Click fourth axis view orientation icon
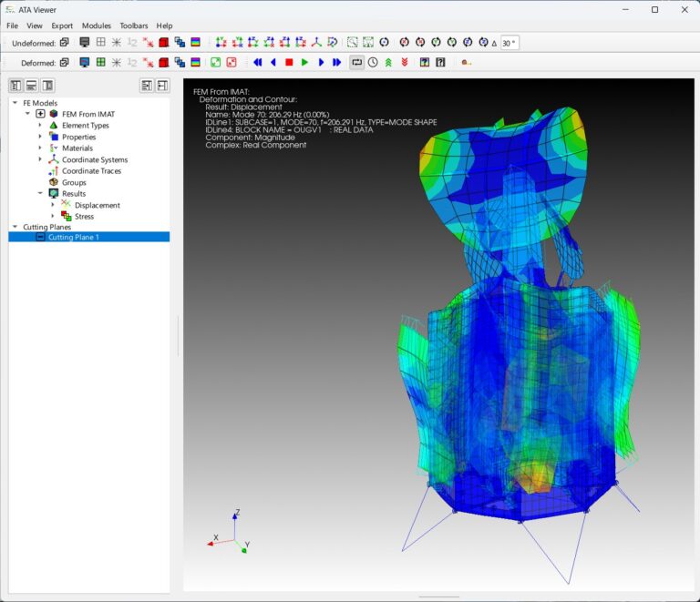700x602 pixels. pos(269,43)
